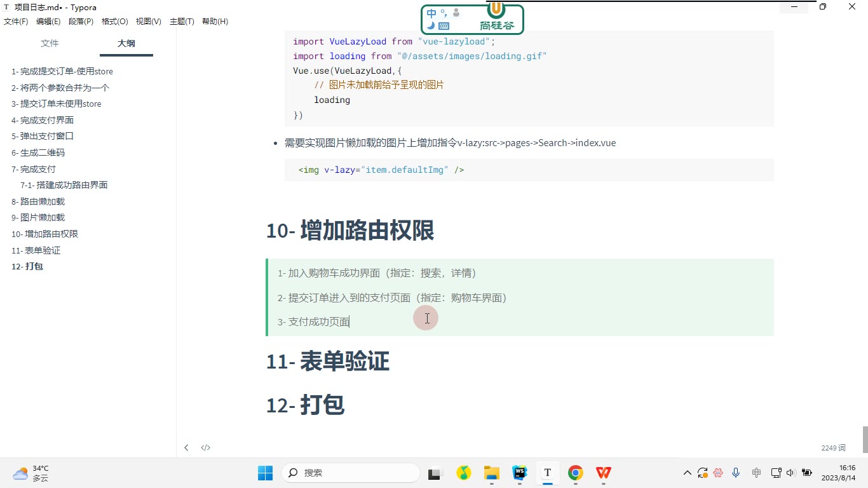
Task: Jump to outline item 5- 弹出支付窗口
Action: (x=43, y=136)
